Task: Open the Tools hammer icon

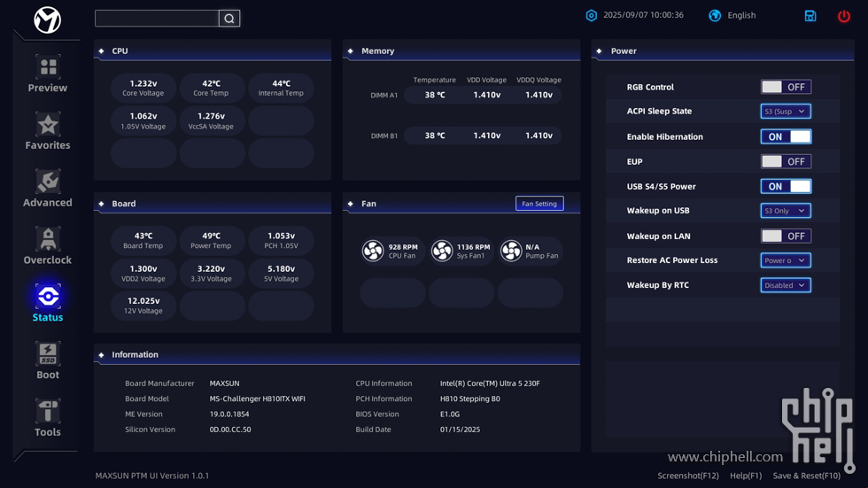Action: [x=48, y=412]
